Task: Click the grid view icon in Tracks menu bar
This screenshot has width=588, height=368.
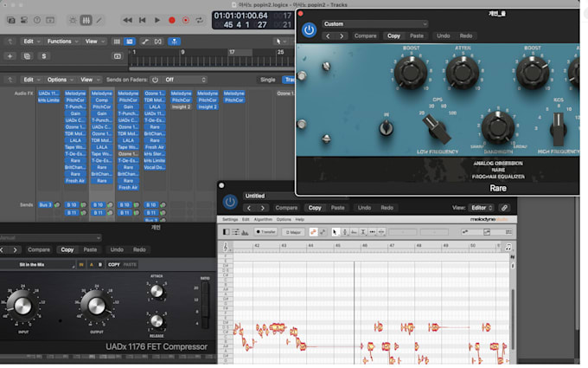Action: (117, 42)
